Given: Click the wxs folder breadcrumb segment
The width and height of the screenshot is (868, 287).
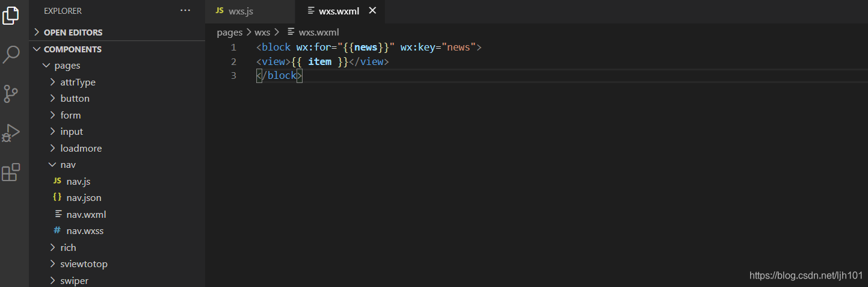Looking at the screenshot, I should tap(262, 32).
